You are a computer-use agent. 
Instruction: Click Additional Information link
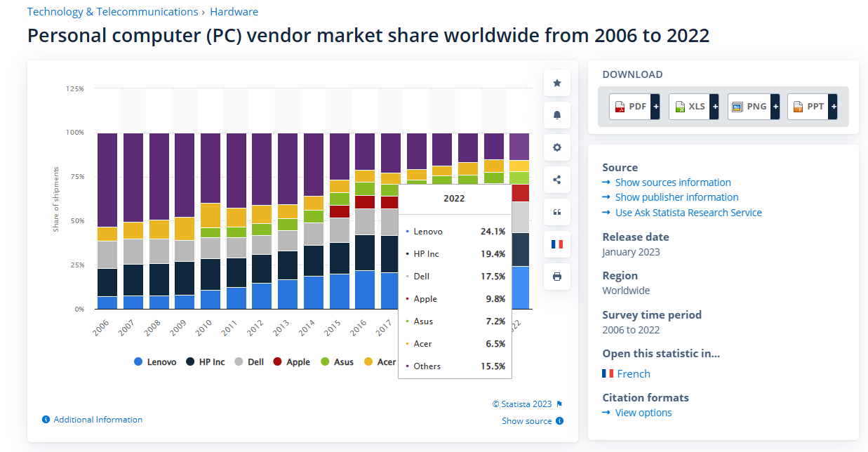[98, 420]
